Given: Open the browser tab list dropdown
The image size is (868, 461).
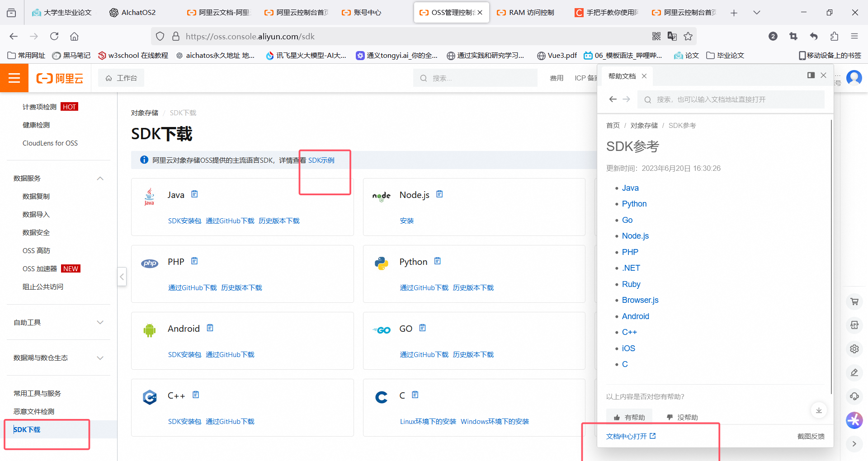Looking at the screenshot, I should click(x=757, y=13).
